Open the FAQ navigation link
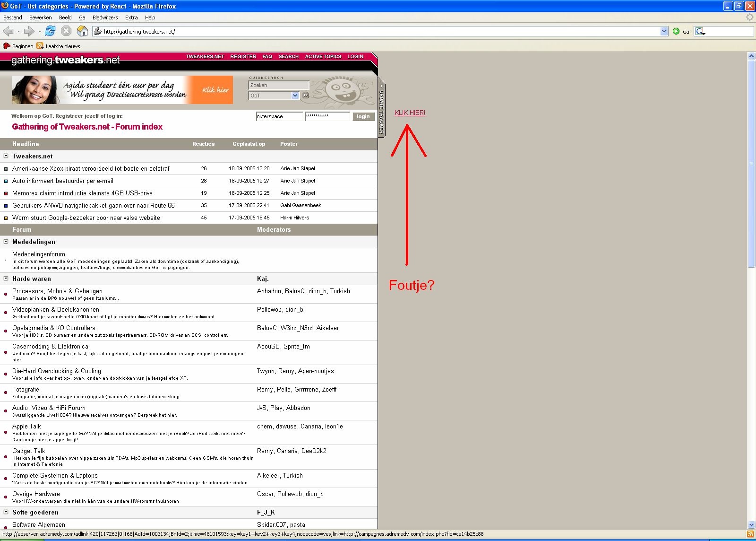This screenshot has width=756, height=541. (267, 56)
